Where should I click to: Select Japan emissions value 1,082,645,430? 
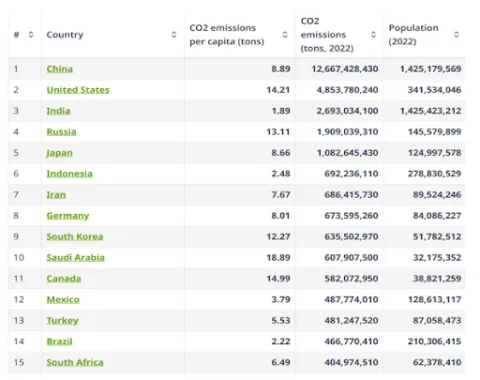[347, 153]
